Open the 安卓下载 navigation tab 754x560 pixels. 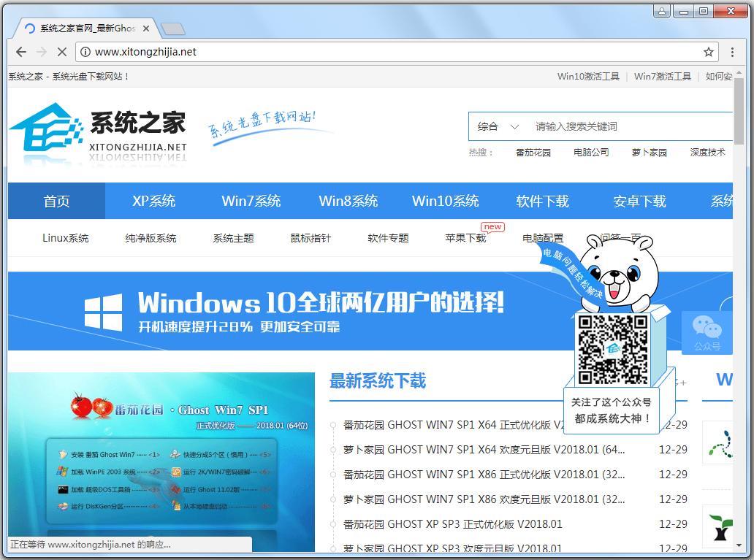click(x=639, y=201)
